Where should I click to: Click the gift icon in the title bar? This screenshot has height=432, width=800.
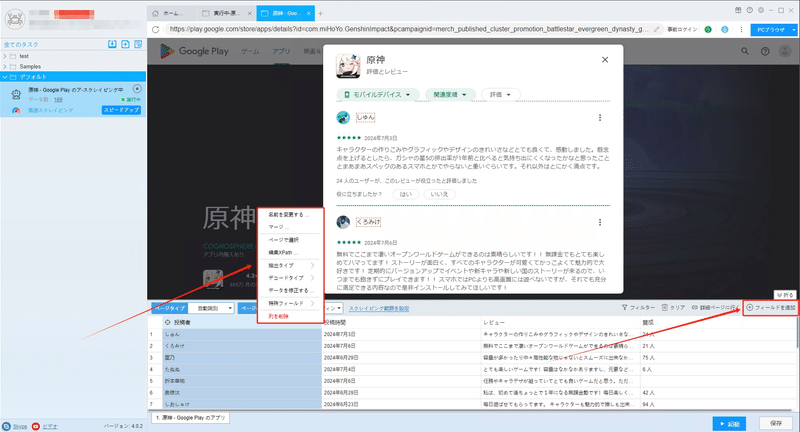pos(738,10)
